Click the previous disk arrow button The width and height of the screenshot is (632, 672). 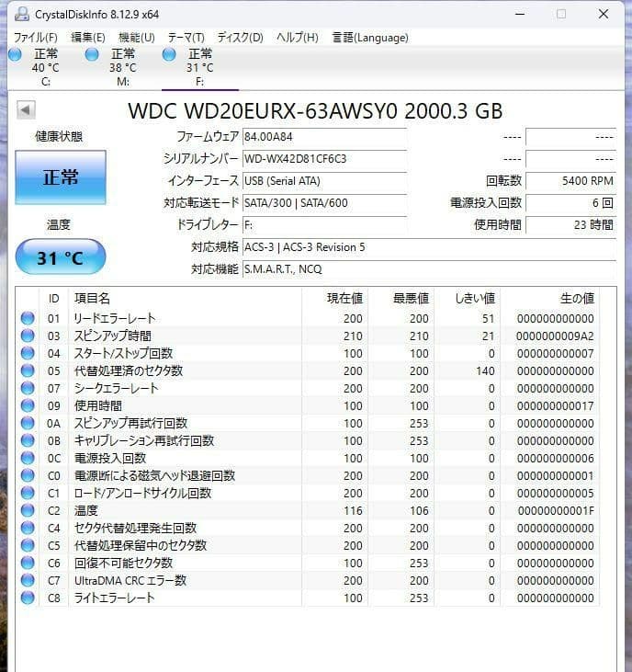[x=26, y=110]
